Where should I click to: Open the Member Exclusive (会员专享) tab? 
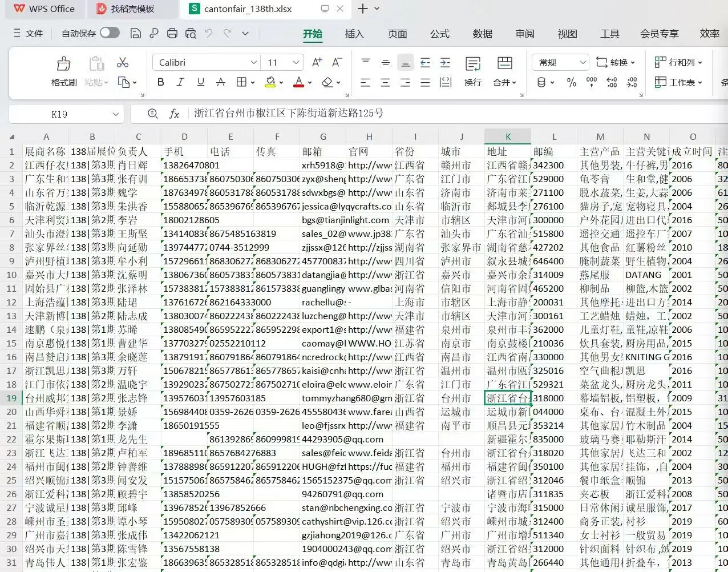(x=660, y=34)
